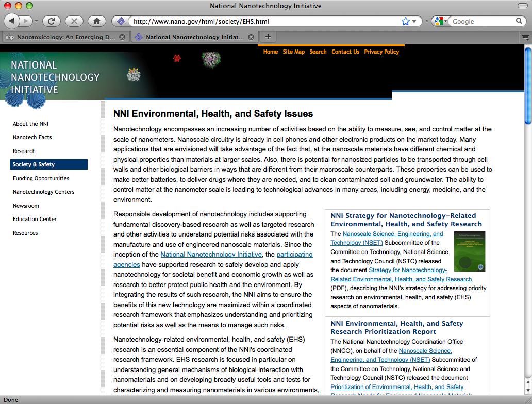This screenshot has width=532, height=404.
Task: Open the participating agencies link
Action: pyautogui.click(x=294, y=255)
